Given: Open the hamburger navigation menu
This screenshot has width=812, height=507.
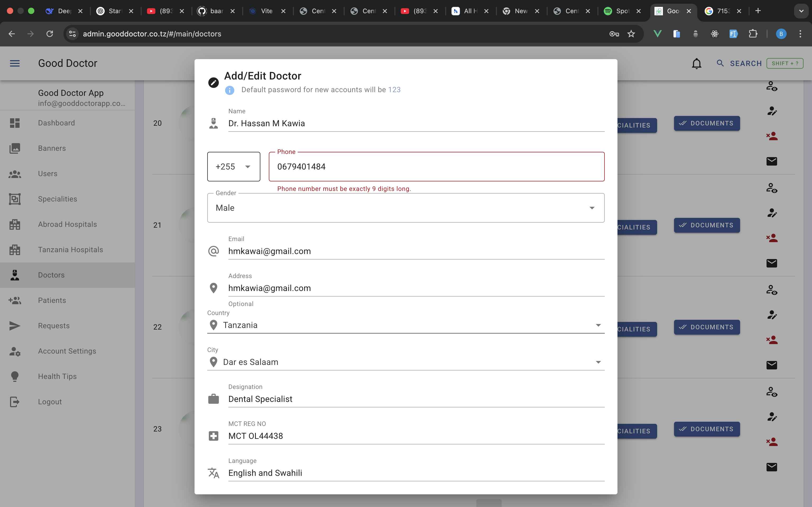Looking at the screenshot, I should [x=15, y=63].
